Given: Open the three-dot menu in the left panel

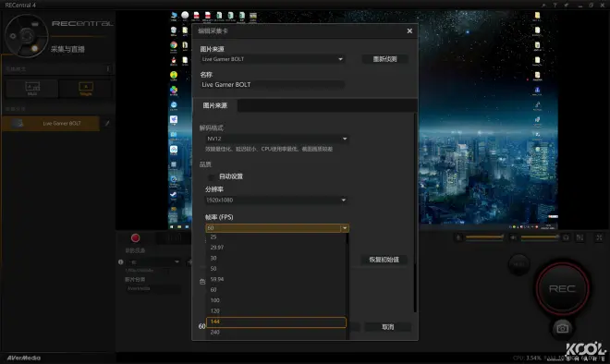Looking at the screenshot, I should (x=108, y=69).
